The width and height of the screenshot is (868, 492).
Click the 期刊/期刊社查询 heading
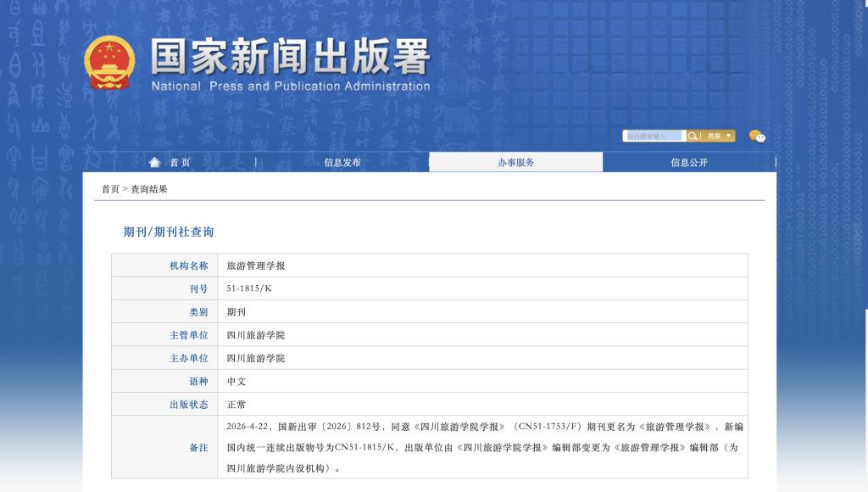[169, 232]
